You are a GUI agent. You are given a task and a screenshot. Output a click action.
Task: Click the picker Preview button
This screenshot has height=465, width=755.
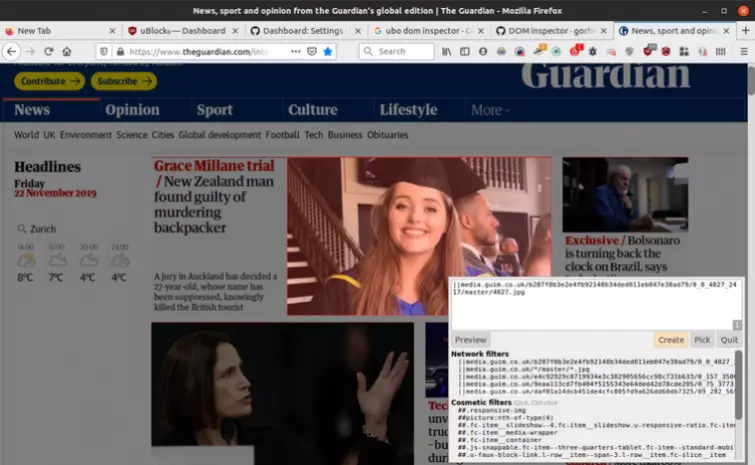coord(470,340)
